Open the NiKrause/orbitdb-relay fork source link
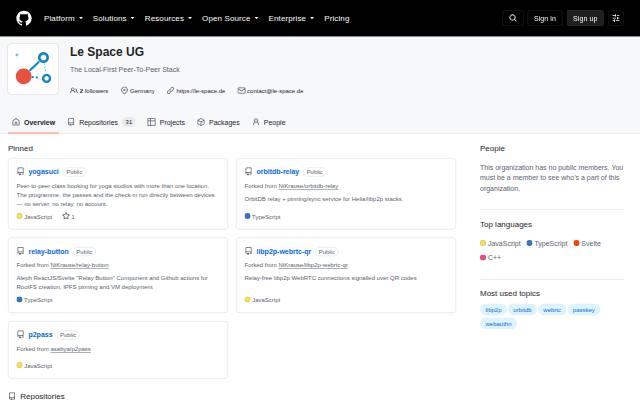 (x=308, y=186)
